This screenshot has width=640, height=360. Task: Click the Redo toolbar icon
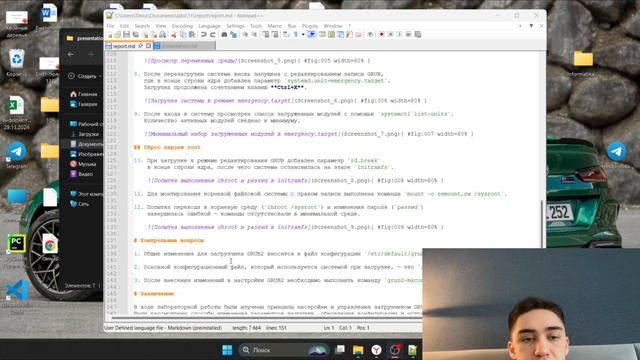pyautogui.click(x=213, y=35)
